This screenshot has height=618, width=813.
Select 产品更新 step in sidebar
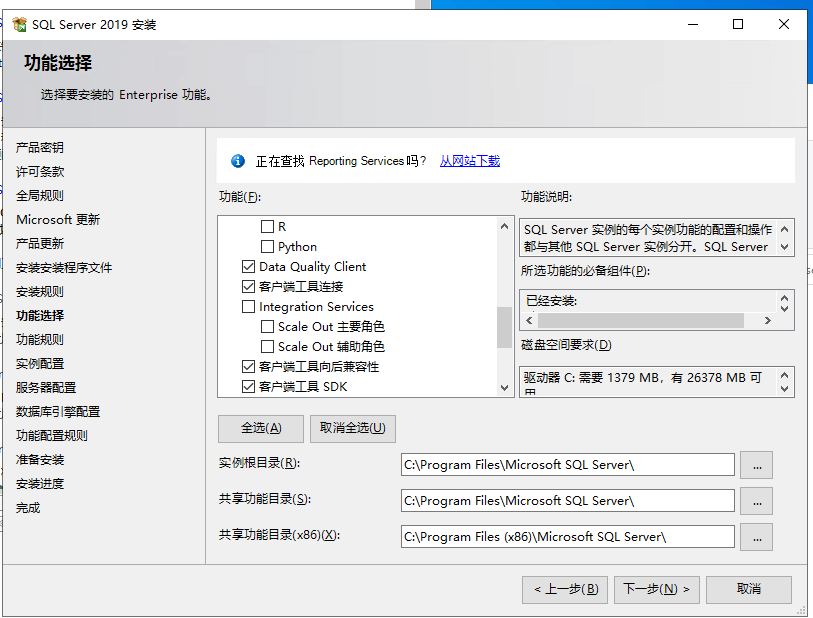(40, 244)
